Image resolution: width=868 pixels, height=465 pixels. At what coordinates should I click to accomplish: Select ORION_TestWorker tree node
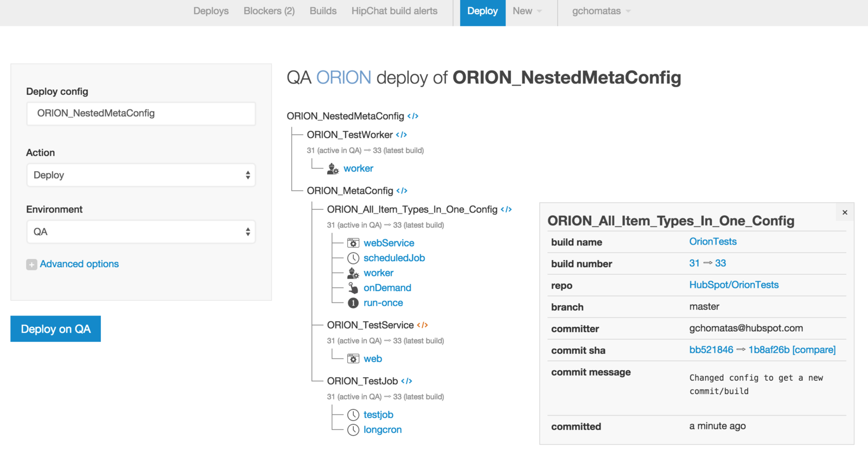pyautogui.click(x=350, y=135)
